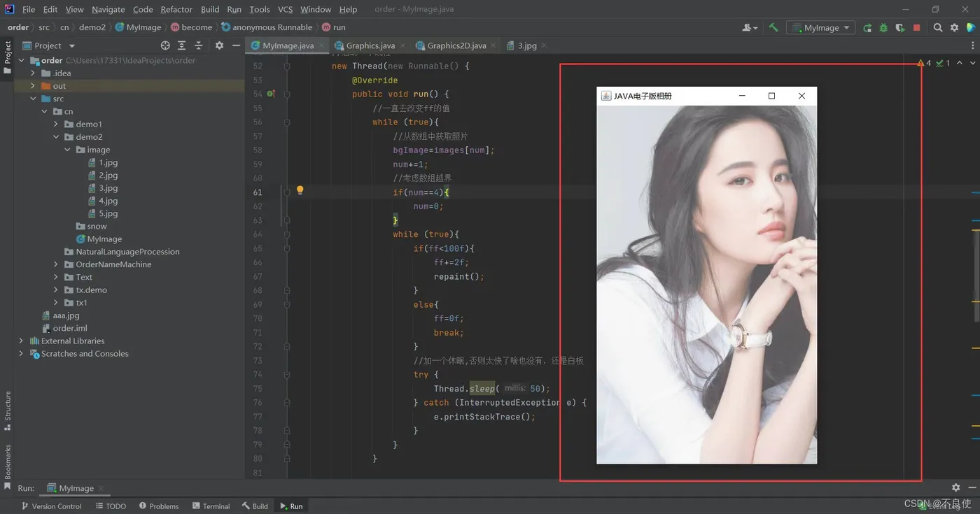The width and height of the screenshot is (980, 514).
Task: Open Terminal tool window
Action: click(211, 506)
